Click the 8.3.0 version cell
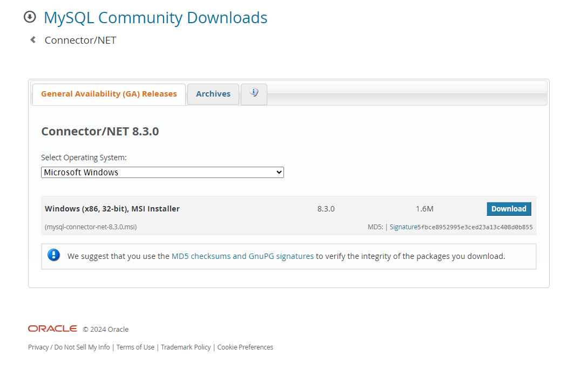 (326, 209)
